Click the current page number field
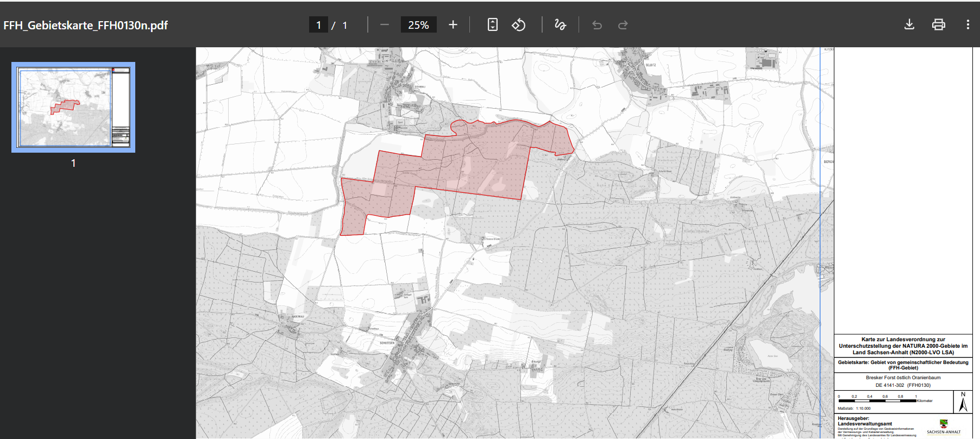The width and height of the screenshot is (980, 439). [x=318, y=25]
